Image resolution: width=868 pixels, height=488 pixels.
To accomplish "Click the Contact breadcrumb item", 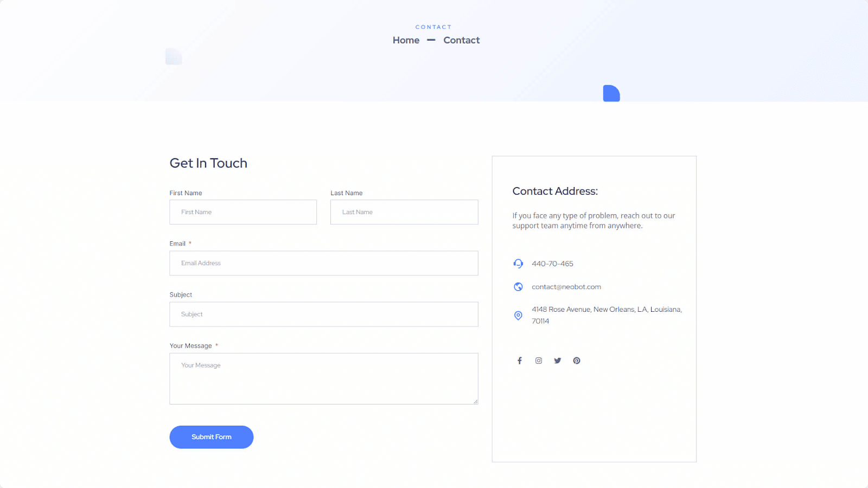I will click(462, 40).
